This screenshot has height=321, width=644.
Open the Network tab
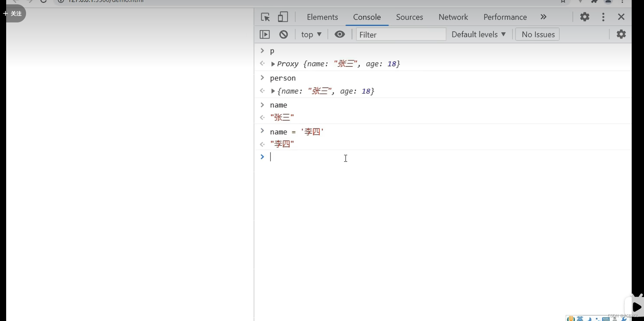pyautogui.click(x=453, y=17)
